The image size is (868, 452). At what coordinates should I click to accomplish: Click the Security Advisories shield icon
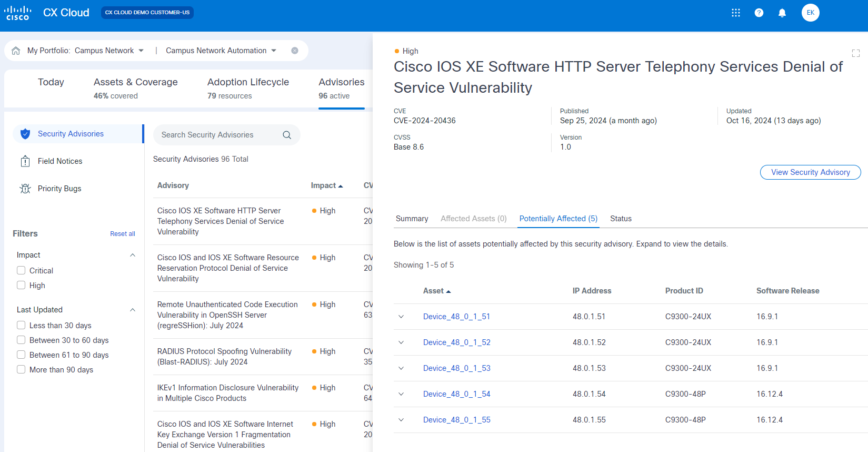tap(25, 134)
